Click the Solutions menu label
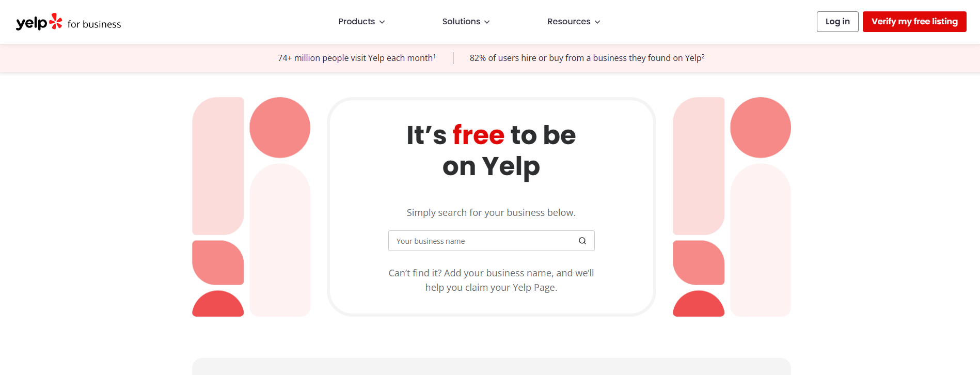 coord(462,21)
